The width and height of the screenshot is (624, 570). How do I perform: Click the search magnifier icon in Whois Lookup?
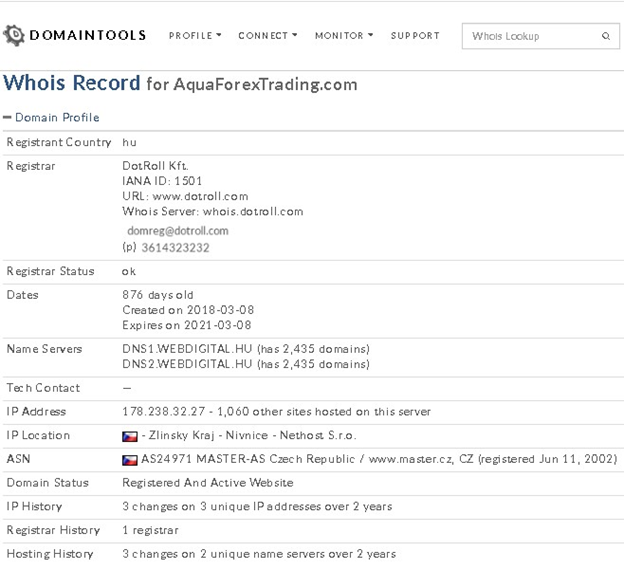point(606,36)
